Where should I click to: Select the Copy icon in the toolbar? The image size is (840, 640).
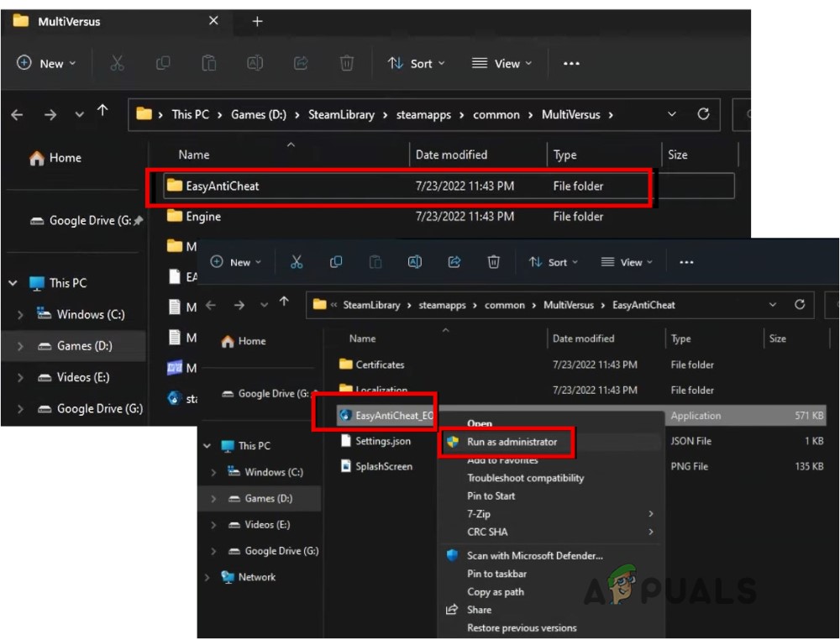pyautogui.click(x=335, y=261)
